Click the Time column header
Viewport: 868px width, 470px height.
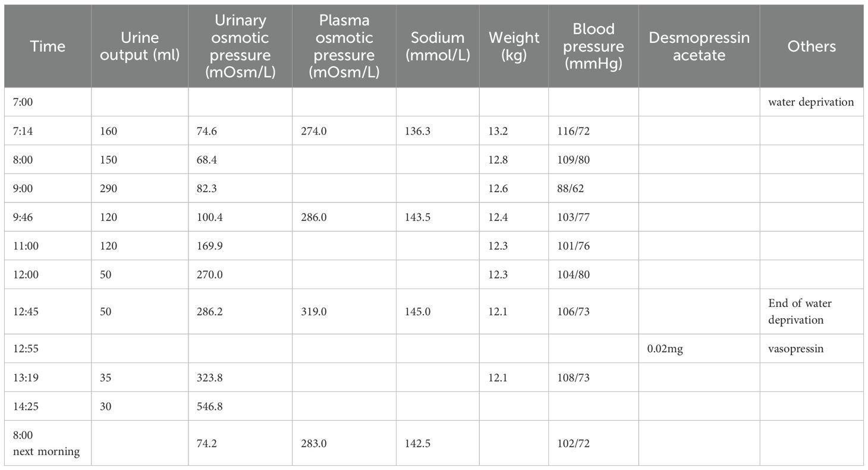(x=48, y=46)
